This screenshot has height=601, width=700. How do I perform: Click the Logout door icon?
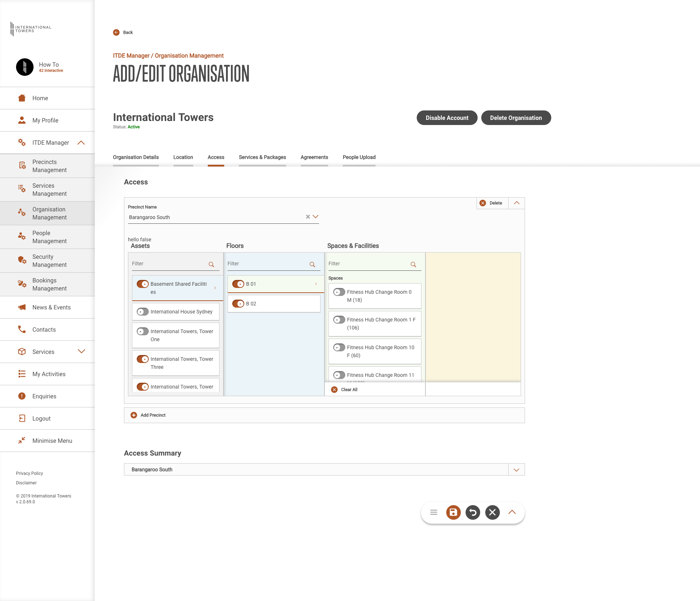[x=22, y=418]
